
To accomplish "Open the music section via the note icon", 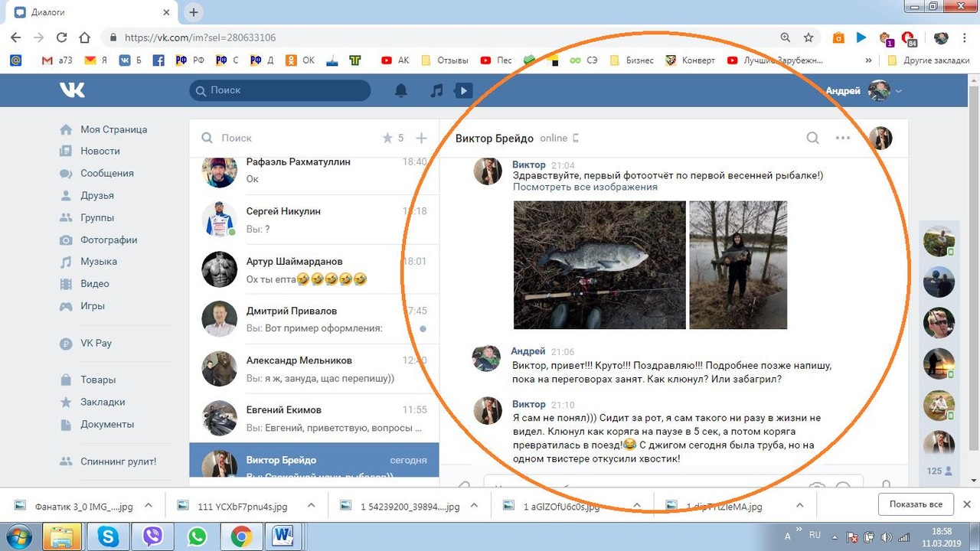I will click(437, 90).
